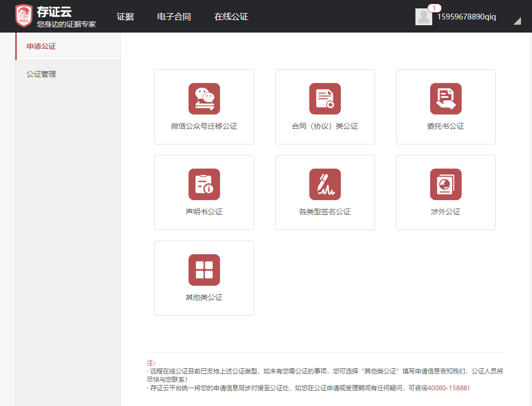
Task: Click the 合同（协议）类公证 label
Action: coord(325,126)
